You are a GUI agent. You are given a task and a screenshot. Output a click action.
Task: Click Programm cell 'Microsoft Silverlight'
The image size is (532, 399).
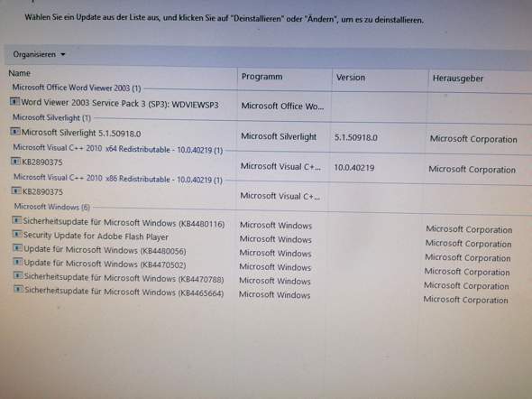[279, 136]
